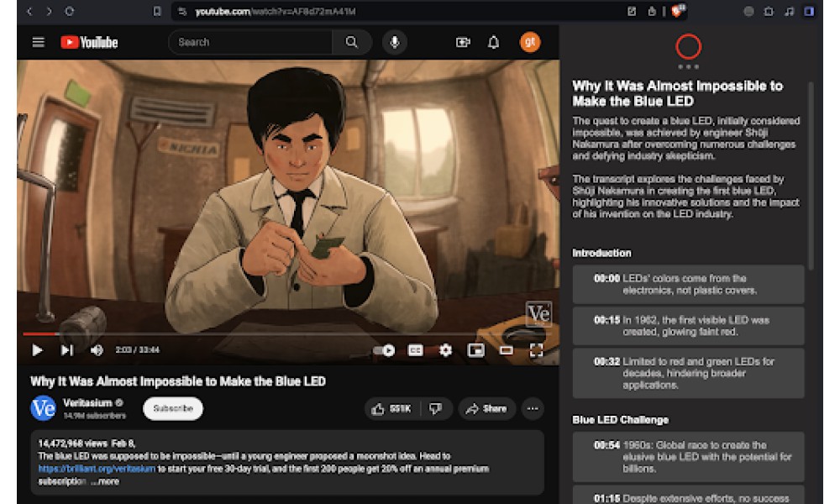Jump to 01:15 Despite extensive efforts entry
840x504 pixels.
(689, 496)
